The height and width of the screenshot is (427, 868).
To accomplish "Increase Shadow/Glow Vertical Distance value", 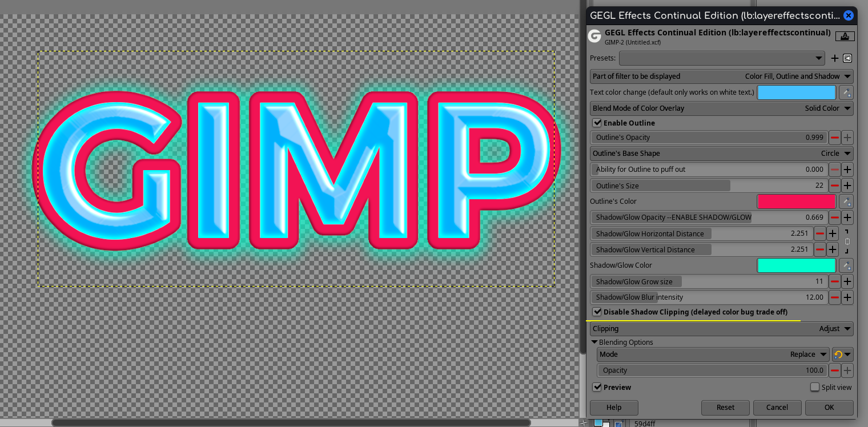I will pyautogui.click(x=833, y=249).
